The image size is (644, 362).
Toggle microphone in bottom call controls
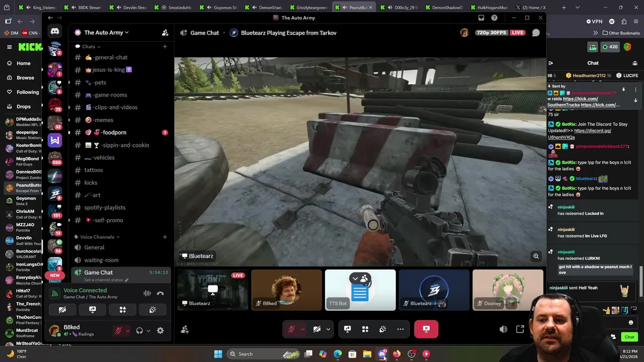[291, 329]
